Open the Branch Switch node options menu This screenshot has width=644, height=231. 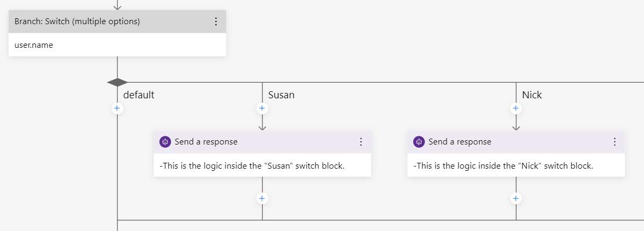pyautogui.click(x=216, y=21)
